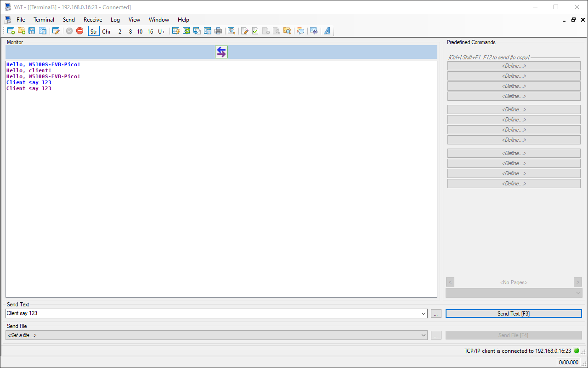This screenshot has width=588, height=368.
Task: Click the speech bubble auto-response icon
Action: 300,31
